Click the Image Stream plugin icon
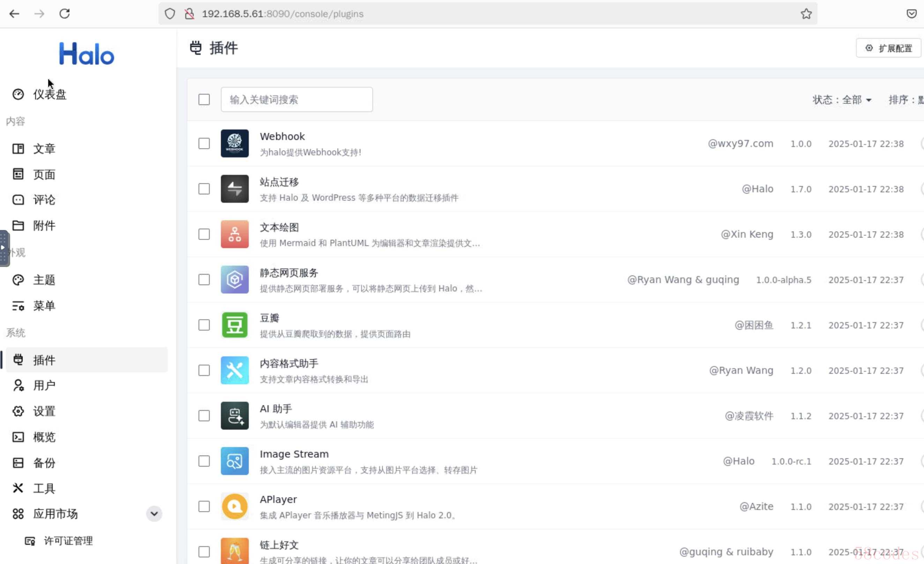 [x=235, y=461]
